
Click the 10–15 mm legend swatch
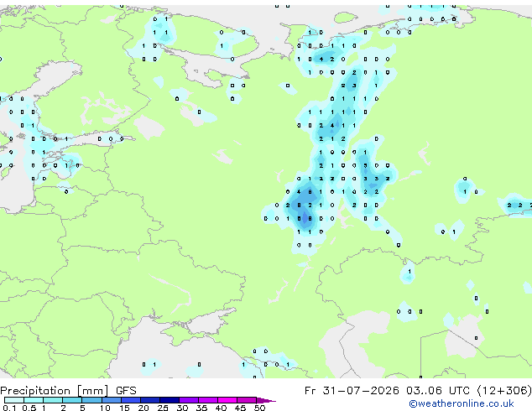tap(111, 400)
